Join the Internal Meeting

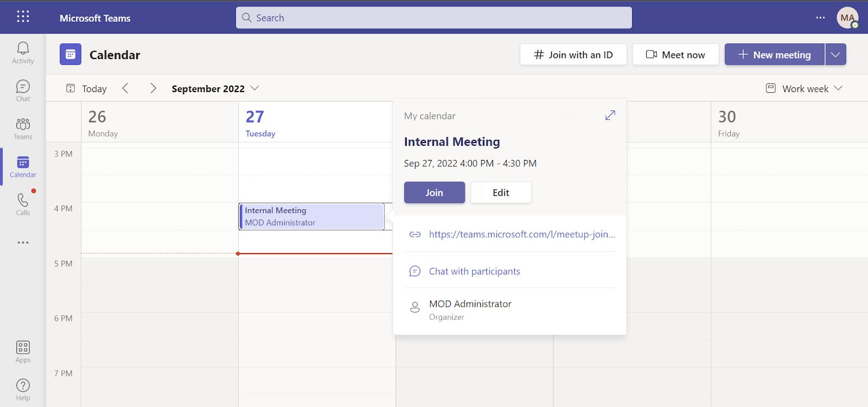[x=435, y=192]
